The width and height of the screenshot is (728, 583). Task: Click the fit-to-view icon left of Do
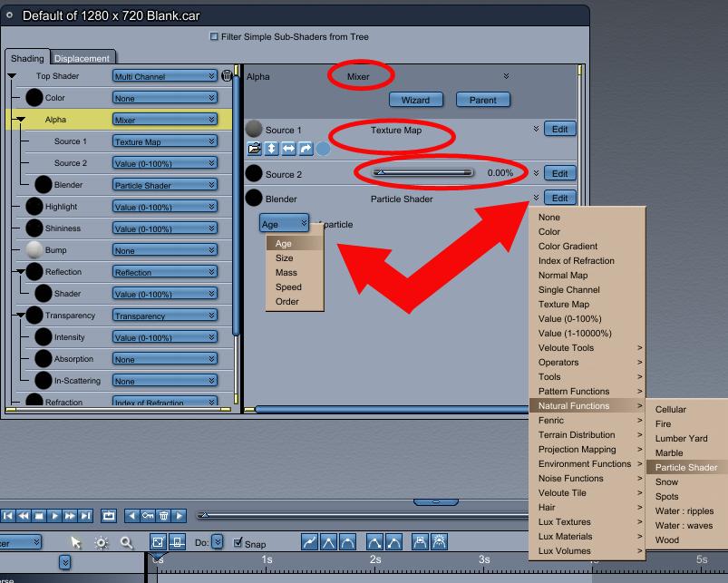pos(158,542)
